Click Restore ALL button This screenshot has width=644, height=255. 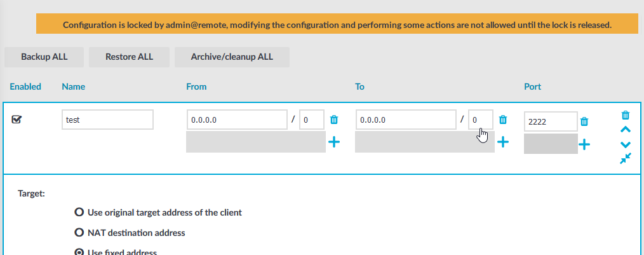(x=130, y=57)
